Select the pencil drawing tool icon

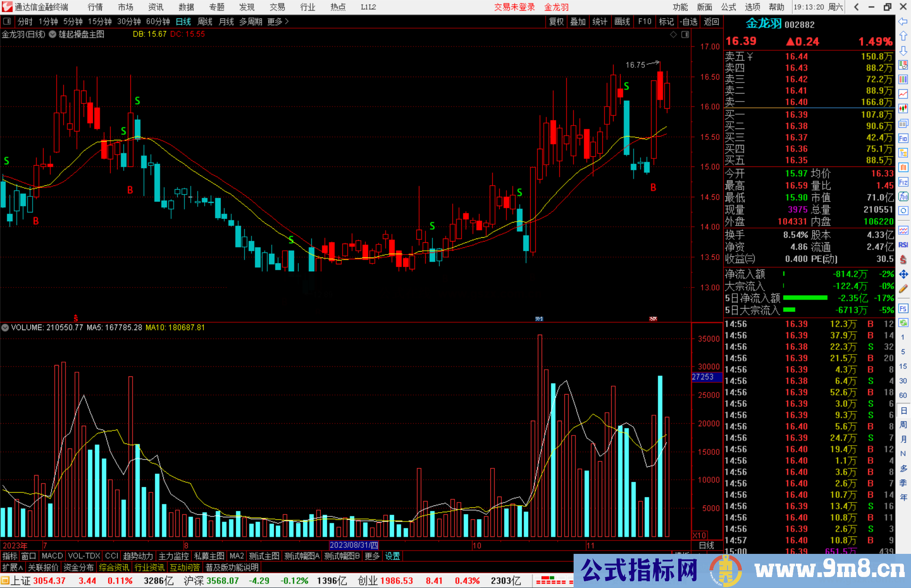click(x=903, y=289)
